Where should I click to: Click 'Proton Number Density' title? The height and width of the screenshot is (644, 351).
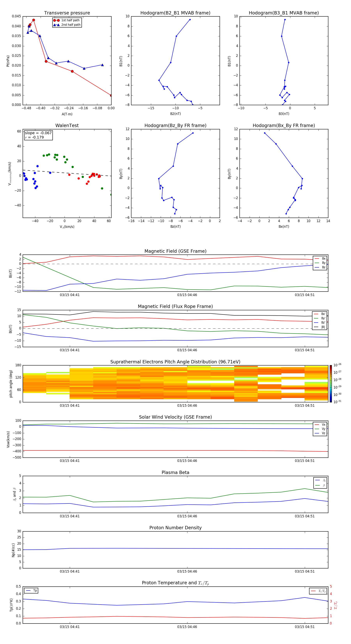coord(175,528)
